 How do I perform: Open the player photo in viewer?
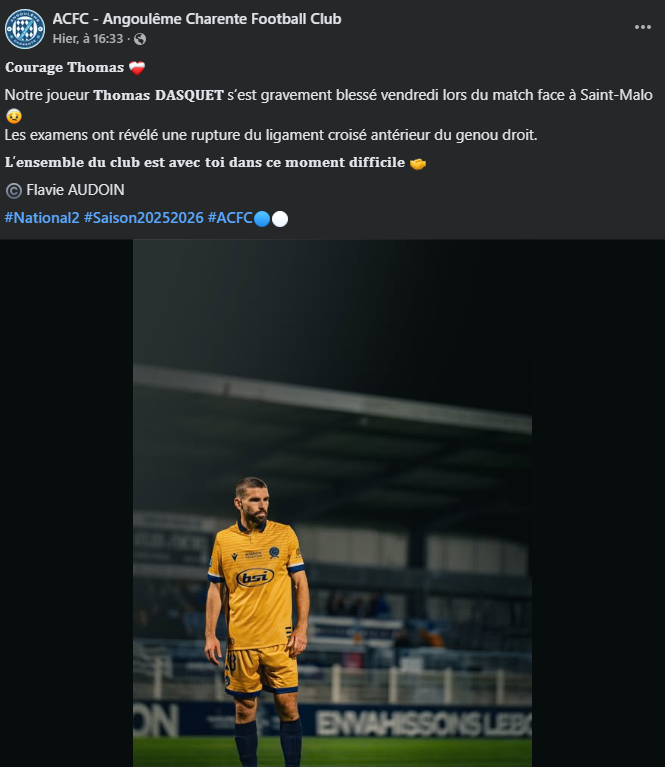332,503
